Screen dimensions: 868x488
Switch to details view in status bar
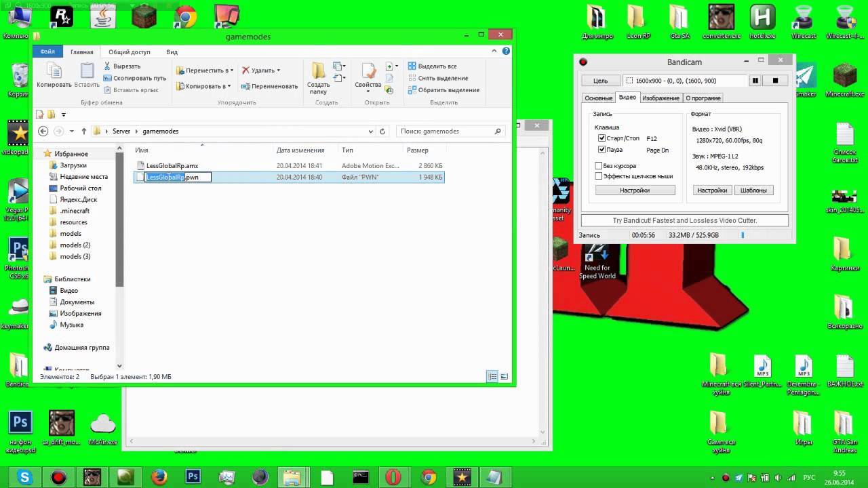pos(492,376)
